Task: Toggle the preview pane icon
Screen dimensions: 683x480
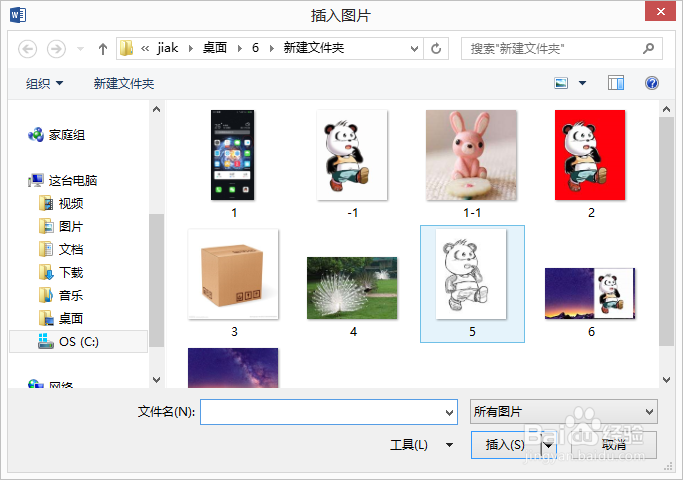Action: tap(615, 83)
